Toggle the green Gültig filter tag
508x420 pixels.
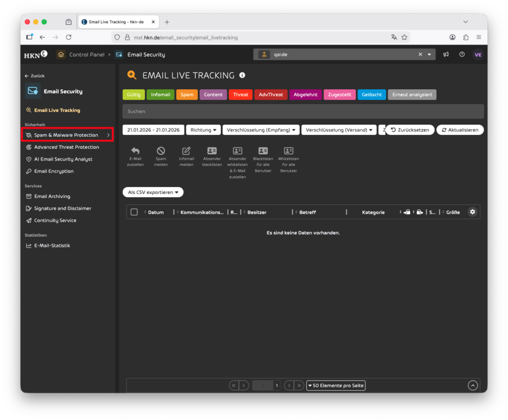point(133,95)
